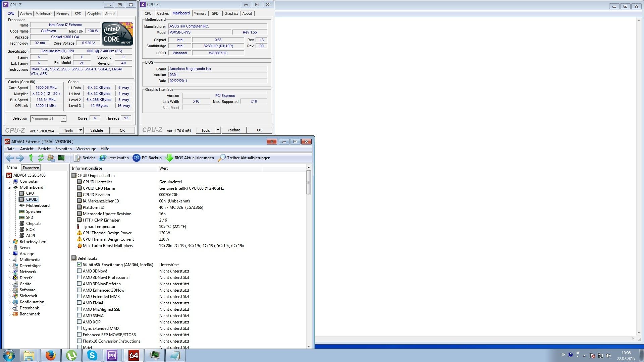
Task: Toggle AMD Enhanced 3DNow! checkbox
Action: pyautogui.click(x=79, y=290)
